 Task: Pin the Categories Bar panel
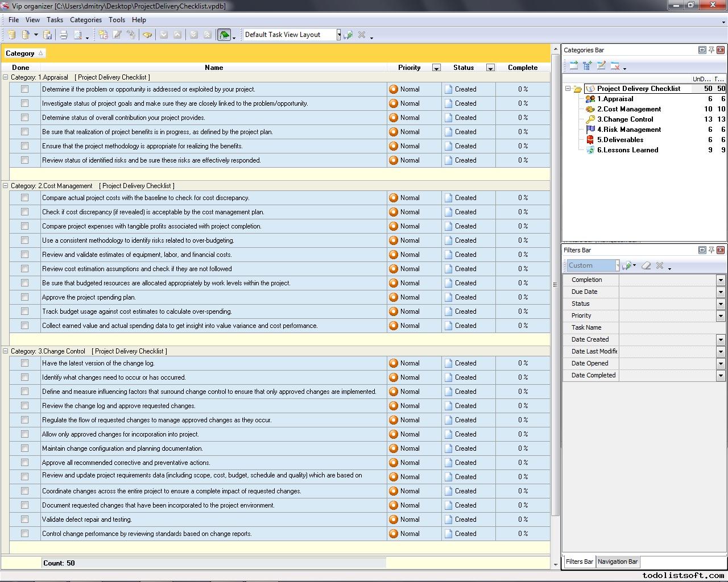click(x=711, y=50)
